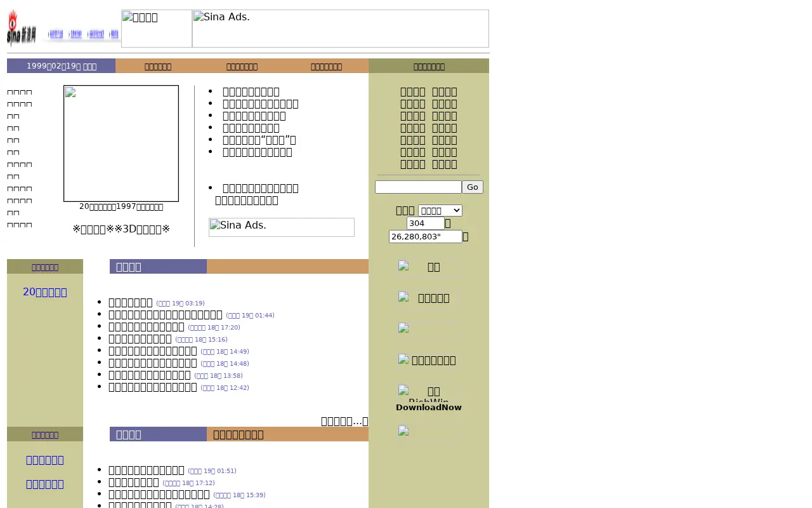The height and width of the screenshot is (508, 812).
Task: Focus the search field beside Go
Action: (418, 187)
